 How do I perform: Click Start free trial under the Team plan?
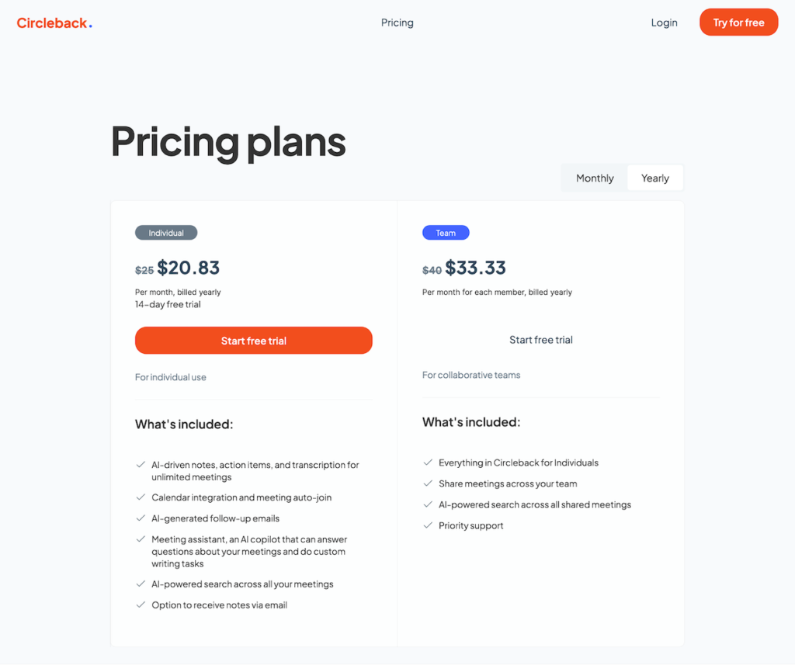coord(540,339)
